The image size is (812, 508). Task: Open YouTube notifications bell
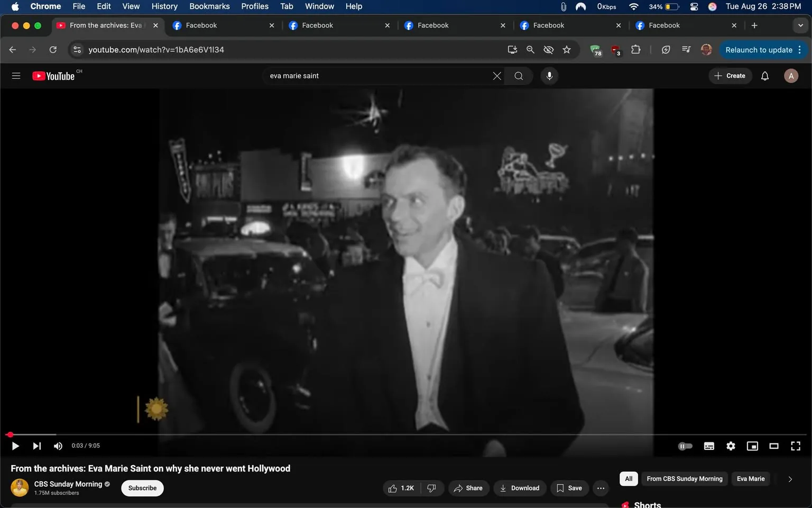[x=764, y=76]
